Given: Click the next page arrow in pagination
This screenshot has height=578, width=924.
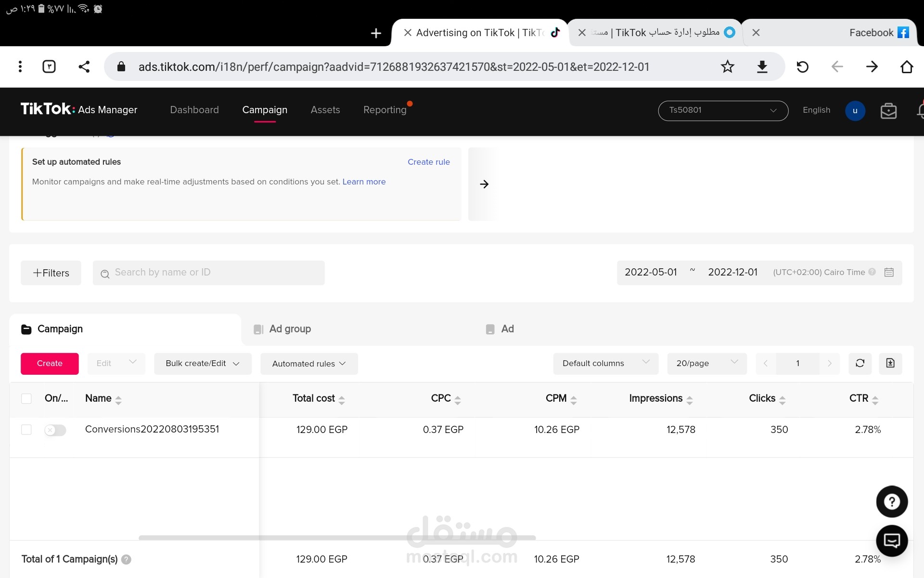Looking at the screenshot, I should coord(830,363).
